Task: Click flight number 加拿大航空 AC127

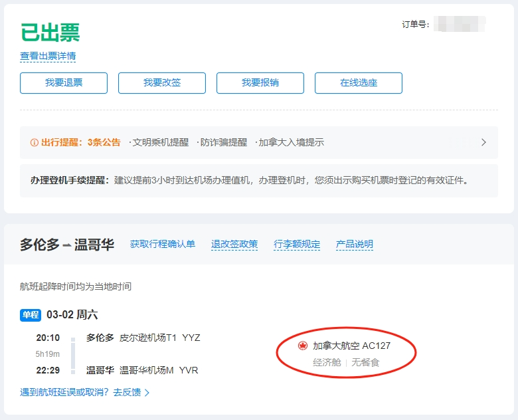Action: point(351,346)
